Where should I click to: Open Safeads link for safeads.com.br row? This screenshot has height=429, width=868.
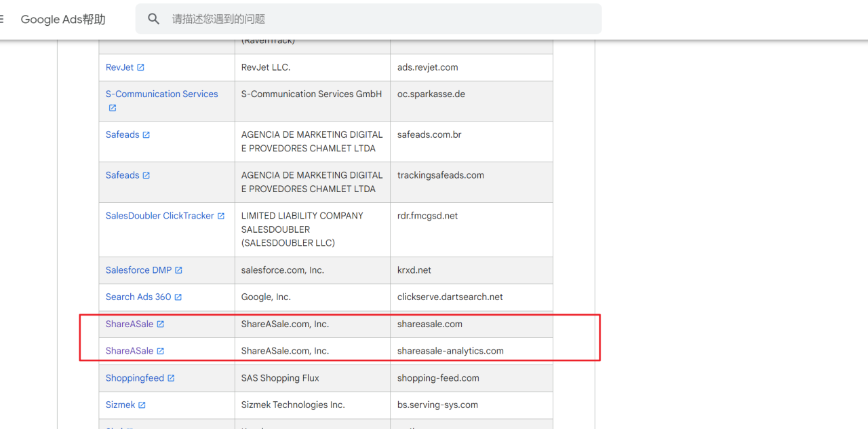(122, 134)
